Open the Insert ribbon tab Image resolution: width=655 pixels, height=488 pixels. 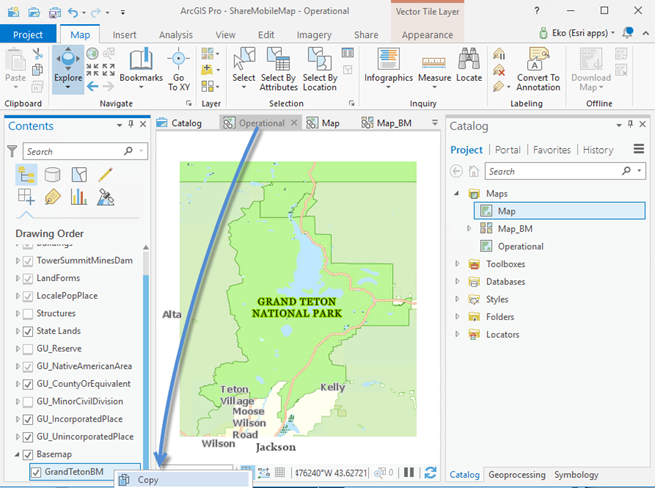(x=124, y=35)
